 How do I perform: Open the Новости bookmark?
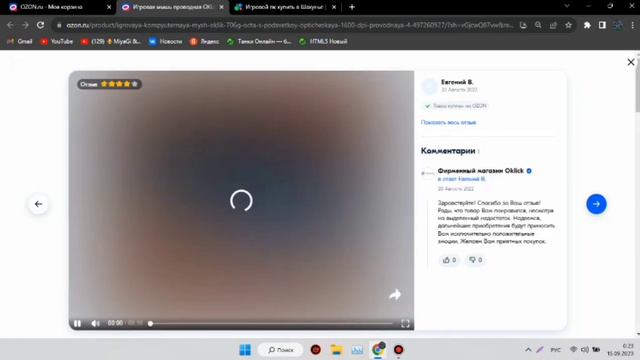click(x=166, y=41)
